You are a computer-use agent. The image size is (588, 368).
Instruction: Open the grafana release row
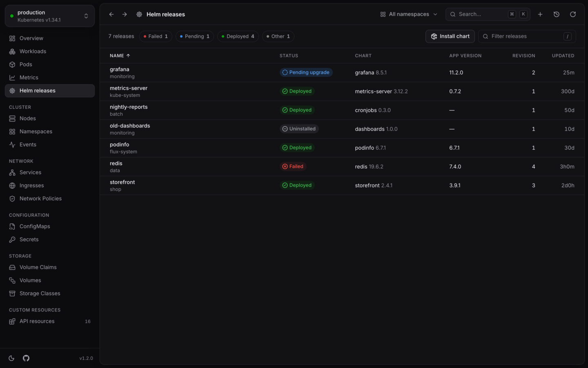pyautogui.click(x=342, y=73)
